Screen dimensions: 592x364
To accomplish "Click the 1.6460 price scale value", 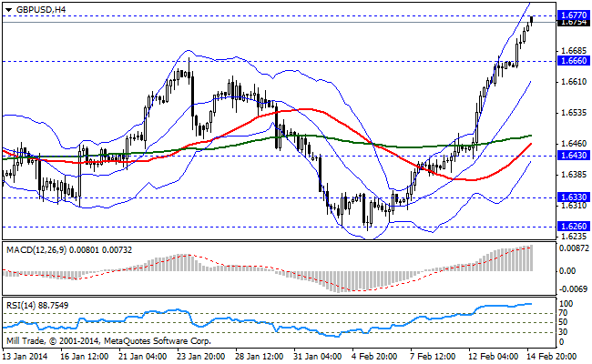I will pos(574,144).
